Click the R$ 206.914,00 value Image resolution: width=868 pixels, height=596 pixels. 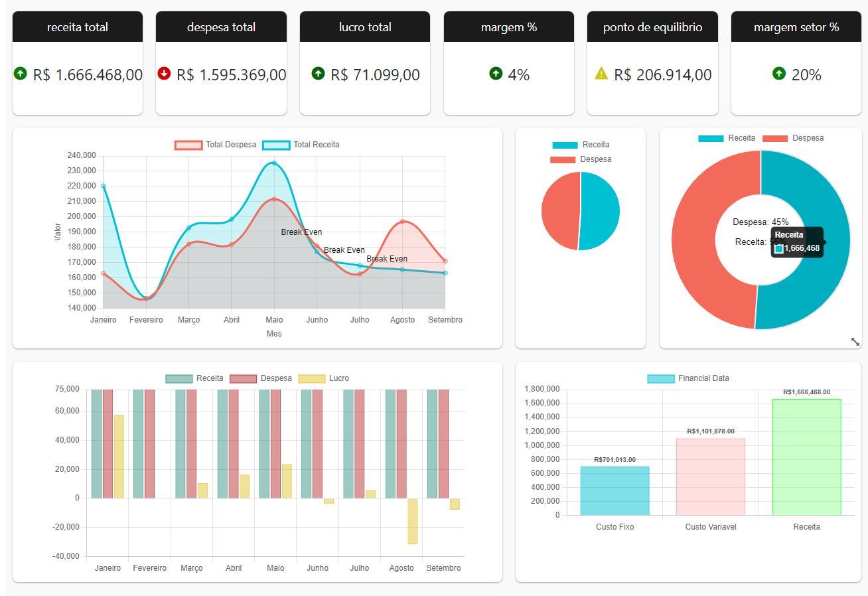click(663, 74)
